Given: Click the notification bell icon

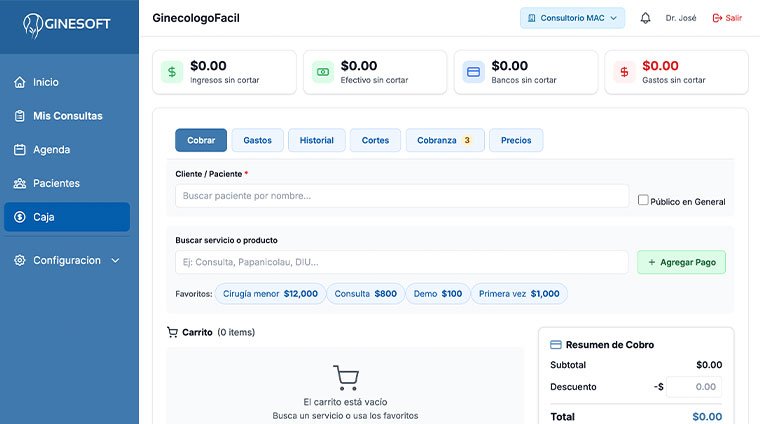Looking at the screenshot, I should click(645, 18).
